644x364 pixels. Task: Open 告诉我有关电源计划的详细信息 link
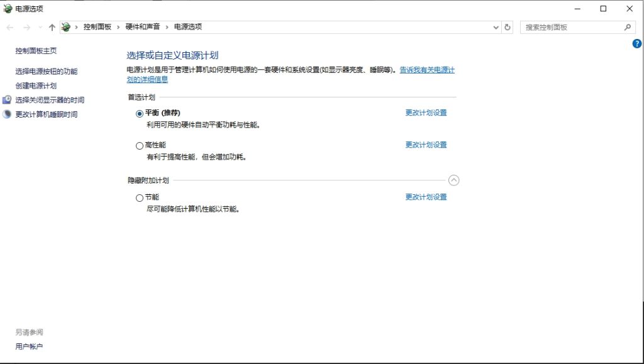click(427, 70)
